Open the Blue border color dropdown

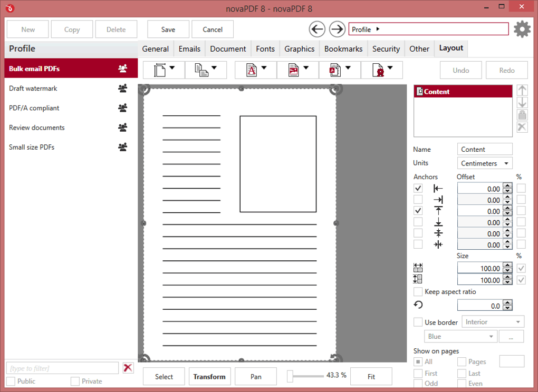pyautogui.click(x=461, y=337)
